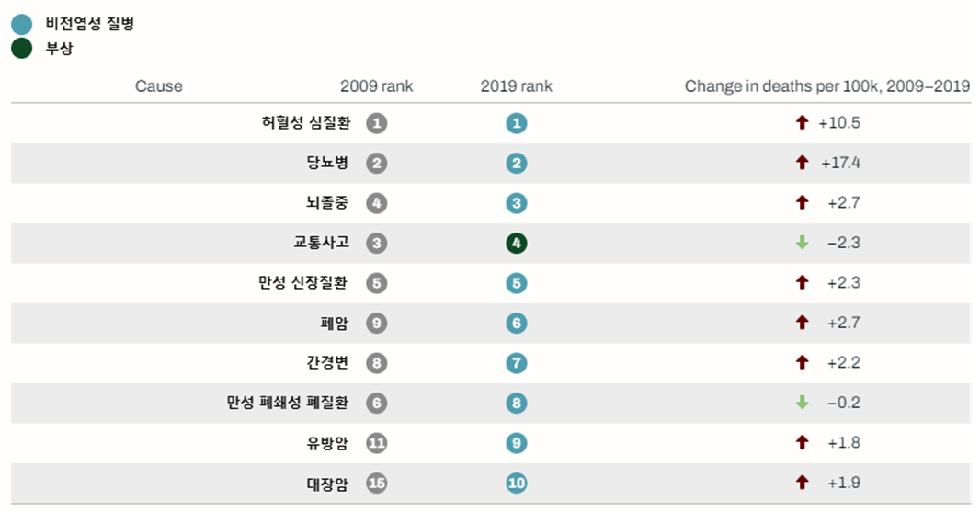Image resolution: width=980 pixels, height=512 pixels.
Task: Click the +10.5 change value
Action: pyautogui.click(x=839, y=123)
